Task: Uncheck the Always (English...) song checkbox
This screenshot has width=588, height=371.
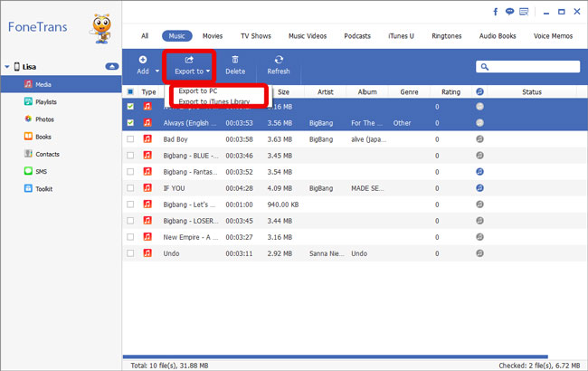Action: (x=130, y=123)
